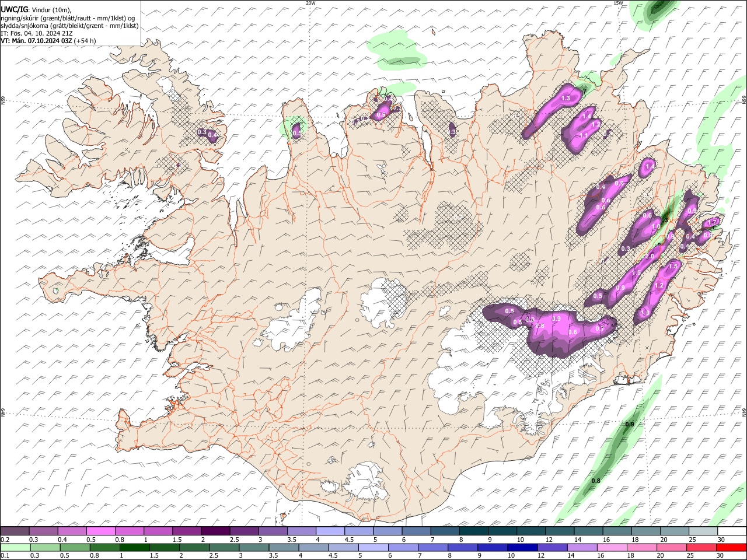Pick the palest green 0.1 swatch in lower legend
This screenshot has width=747, height=560.
coord(15,547)
